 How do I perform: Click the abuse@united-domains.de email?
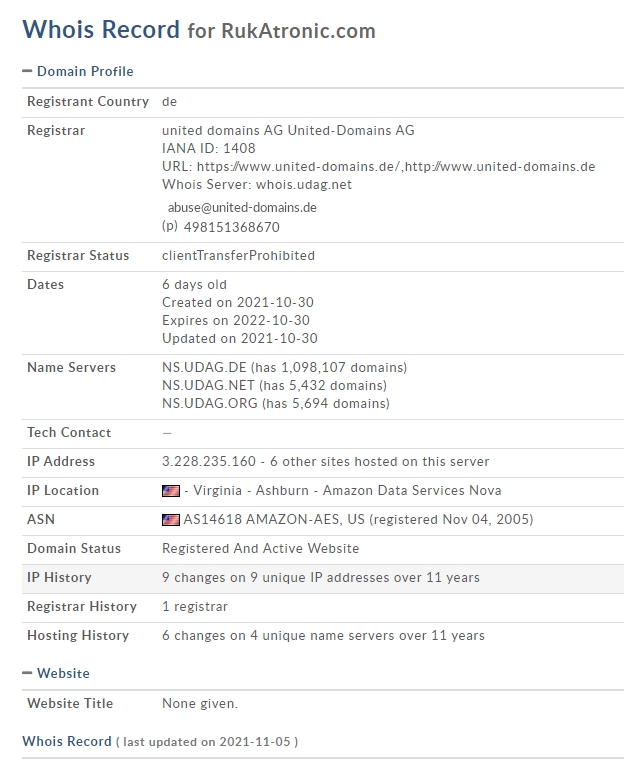pyautogui.click(x=242, y=207)
